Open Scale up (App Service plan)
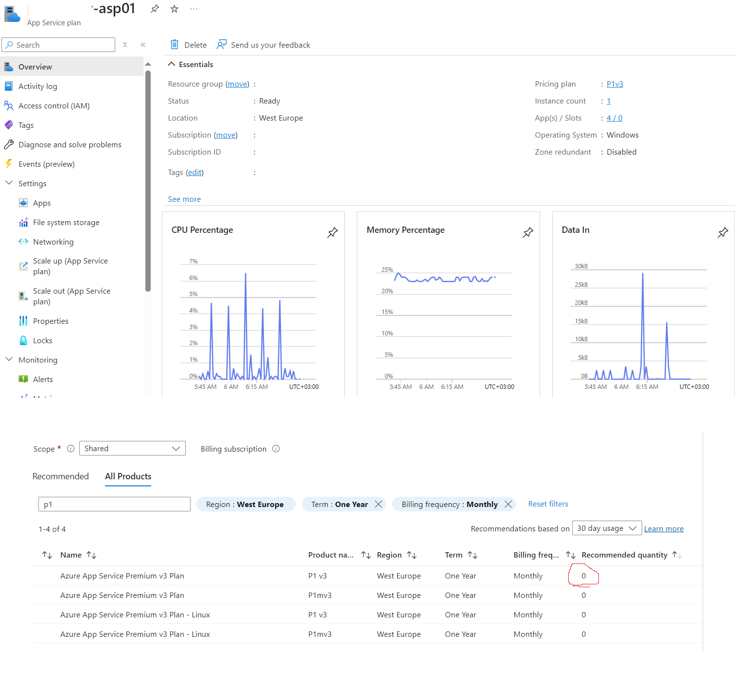Image resolution: width=735 pixels, height=700 pixels. (70, 266)
